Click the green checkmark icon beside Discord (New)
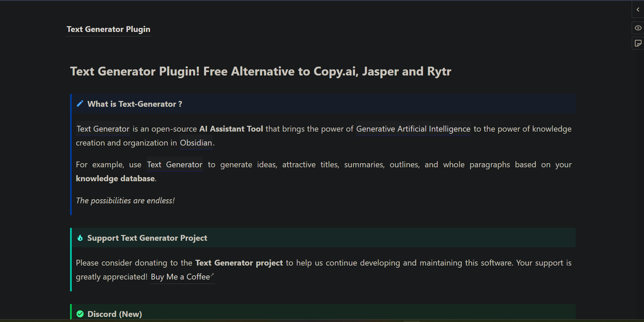The width and height of the screenshot is (644, 322). (x=80, y=314)
